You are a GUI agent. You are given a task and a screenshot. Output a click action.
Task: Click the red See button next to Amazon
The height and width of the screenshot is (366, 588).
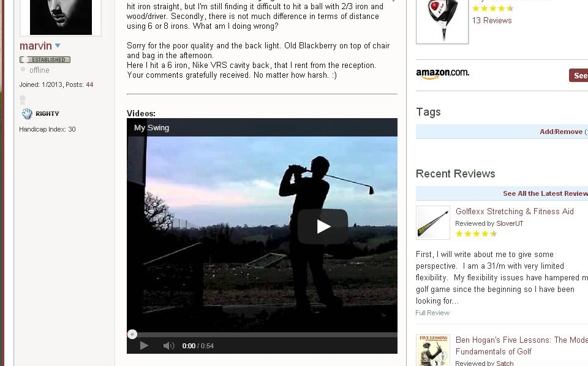tap(579, 75)
